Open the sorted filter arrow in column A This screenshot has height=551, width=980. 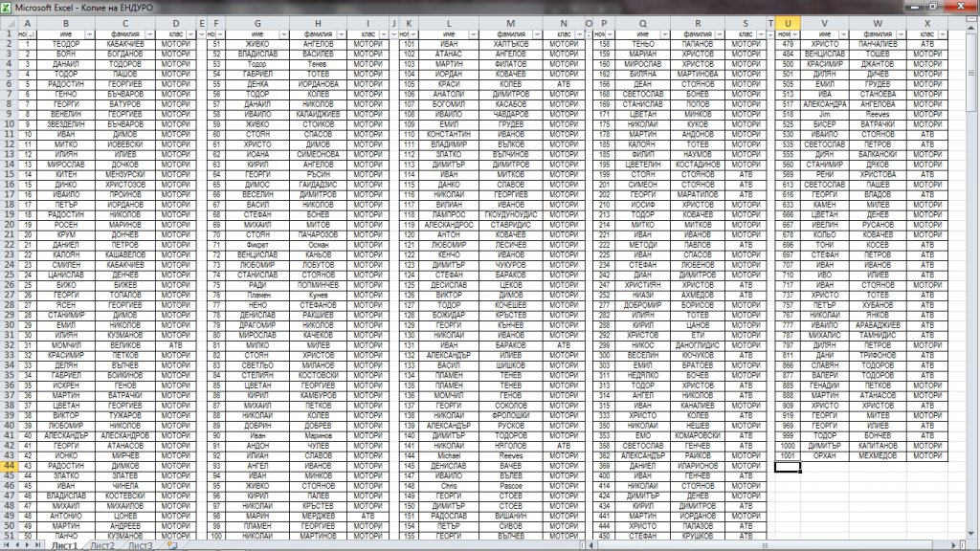[x=32, y=34]
